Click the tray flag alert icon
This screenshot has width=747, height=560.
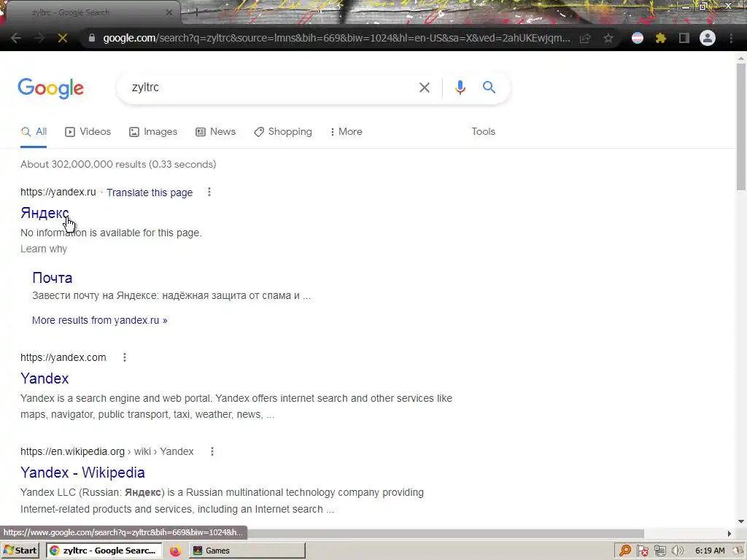[x=642, y=551]
